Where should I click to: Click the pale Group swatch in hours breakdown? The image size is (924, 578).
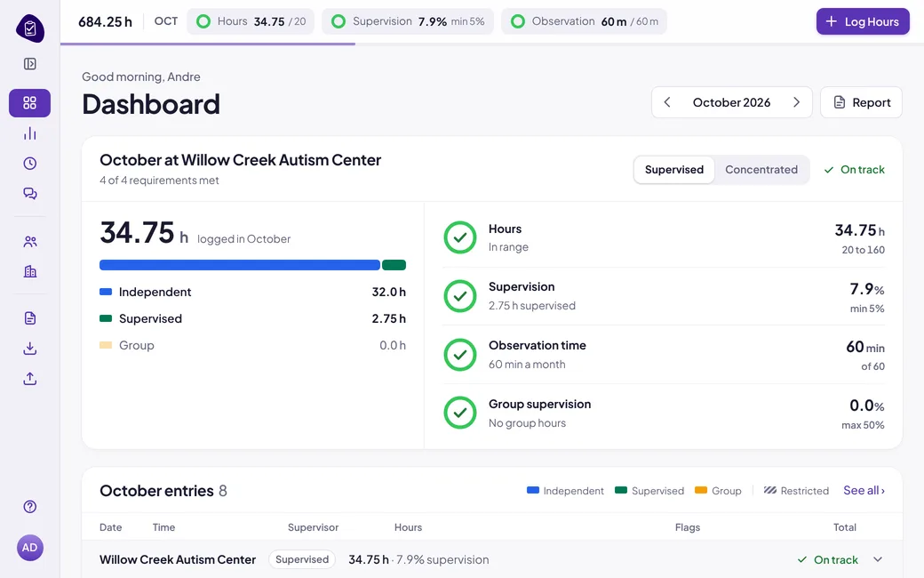coord(106,345)
